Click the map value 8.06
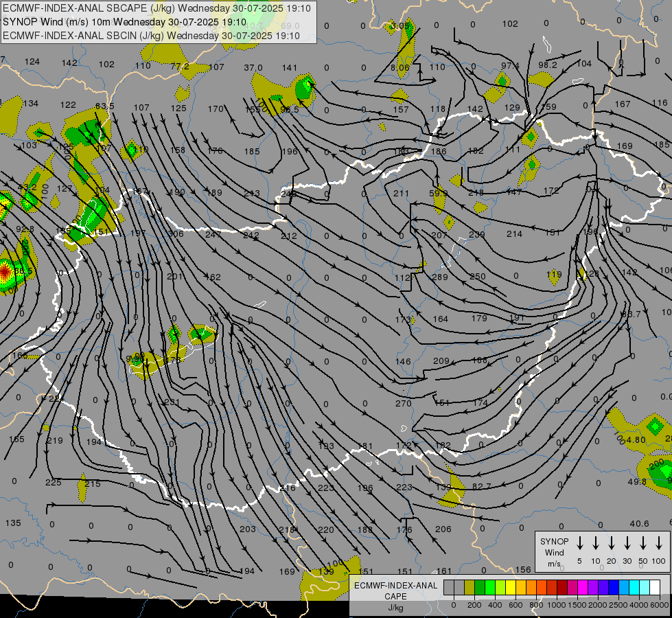Screen dimensions: 672x618 400,67
